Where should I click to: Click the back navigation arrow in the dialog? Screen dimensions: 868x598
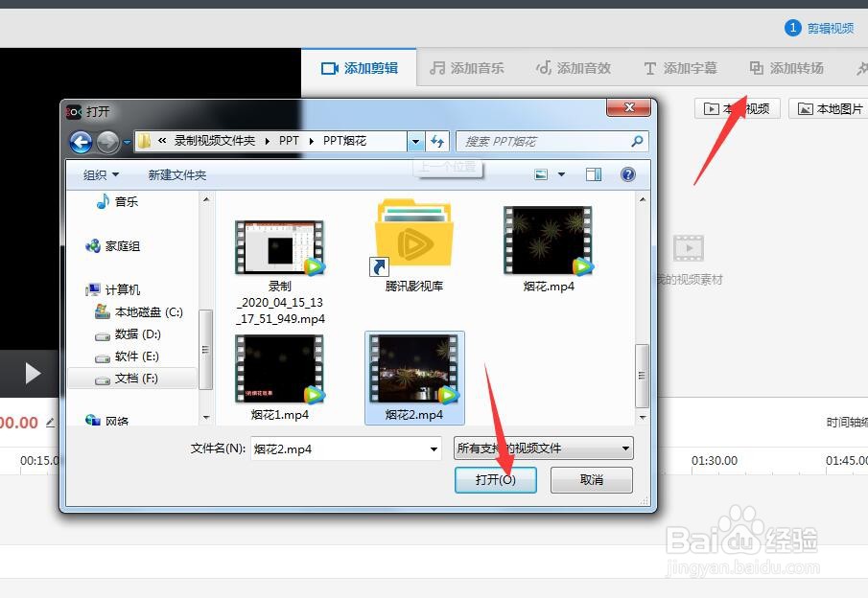tap(82, 140)
